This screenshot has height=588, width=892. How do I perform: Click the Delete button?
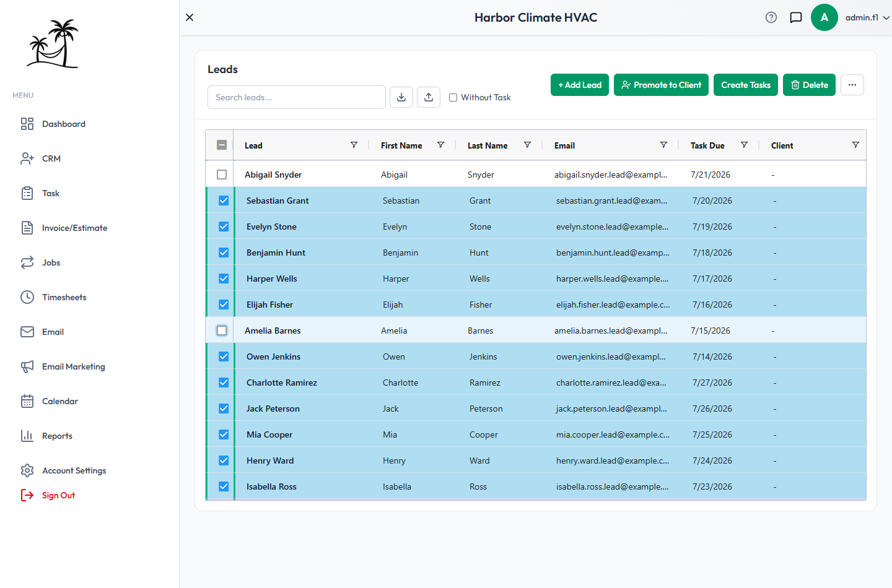tap(810, 85)
